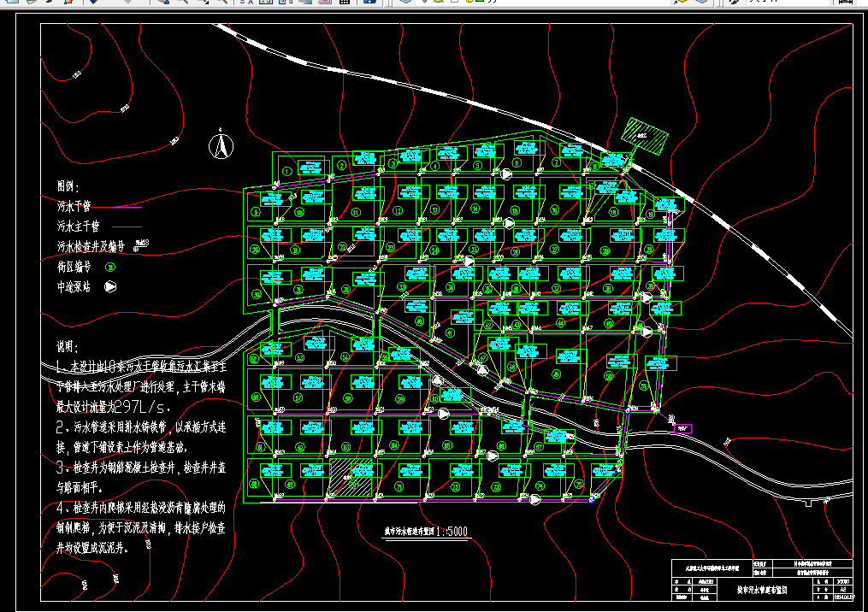Click the pump station symbol in the legend
Viewport: 868px width, 612px height.
coord(110,286)
